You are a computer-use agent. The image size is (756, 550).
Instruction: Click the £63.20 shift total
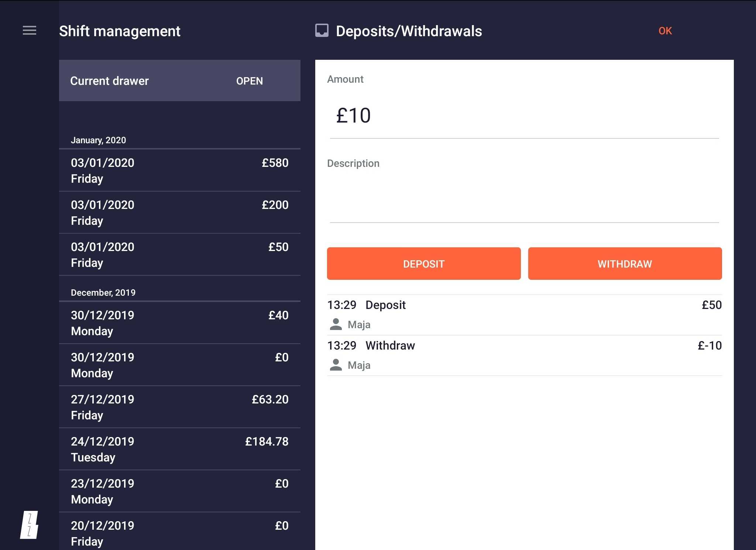[270, 399]
